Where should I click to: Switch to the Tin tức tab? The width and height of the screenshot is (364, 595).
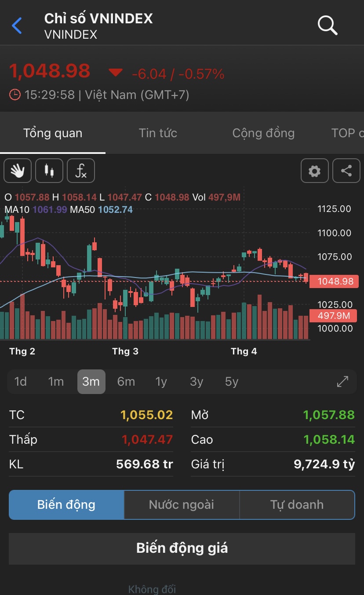tap(158, 133)
